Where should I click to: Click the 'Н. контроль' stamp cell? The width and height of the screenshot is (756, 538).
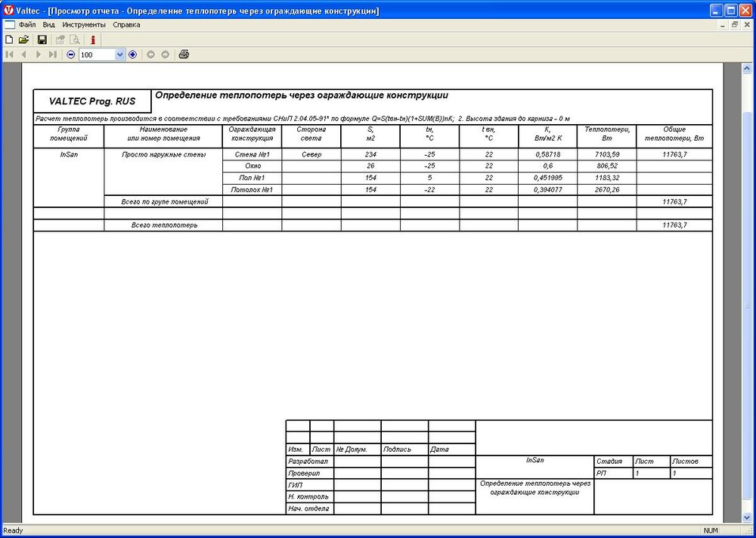click(x=309, y=496)
